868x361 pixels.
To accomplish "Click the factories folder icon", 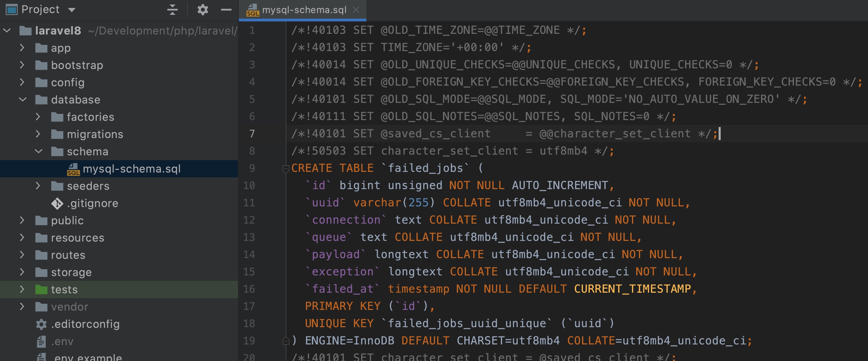I will 57,117.
